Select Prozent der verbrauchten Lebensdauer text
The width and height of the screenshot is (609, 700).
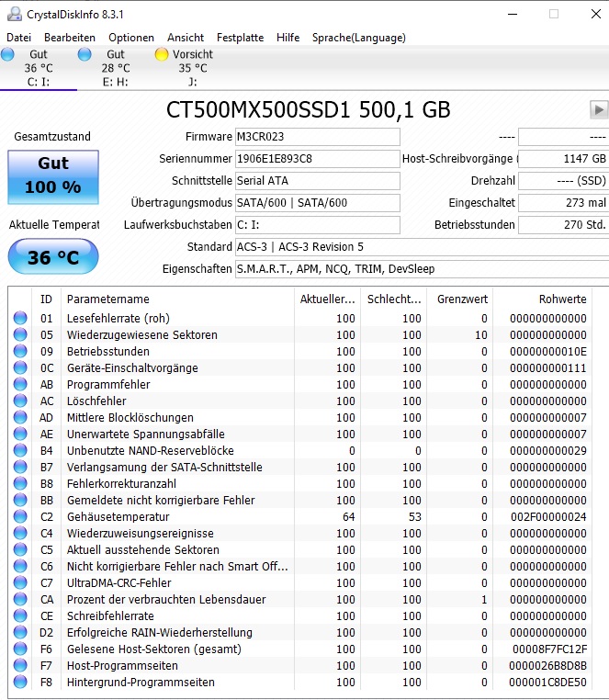click(166, 599)
